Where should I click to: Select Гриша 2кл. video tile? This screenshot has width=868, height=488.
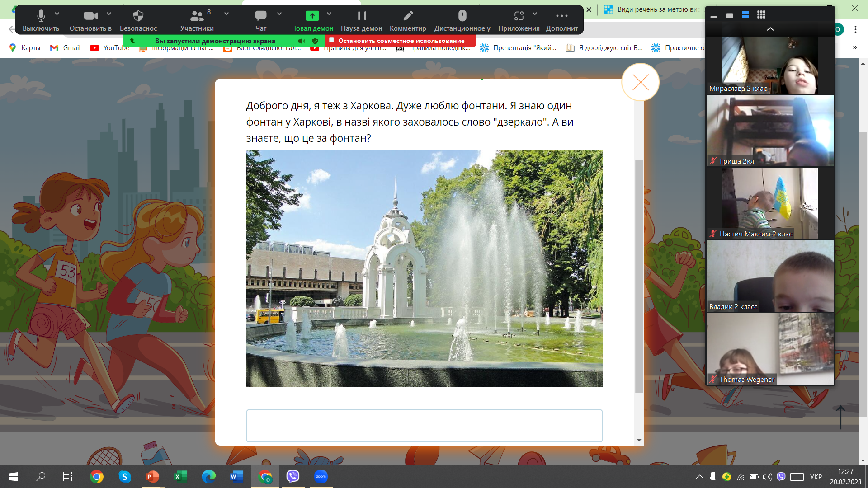point(770,131)
